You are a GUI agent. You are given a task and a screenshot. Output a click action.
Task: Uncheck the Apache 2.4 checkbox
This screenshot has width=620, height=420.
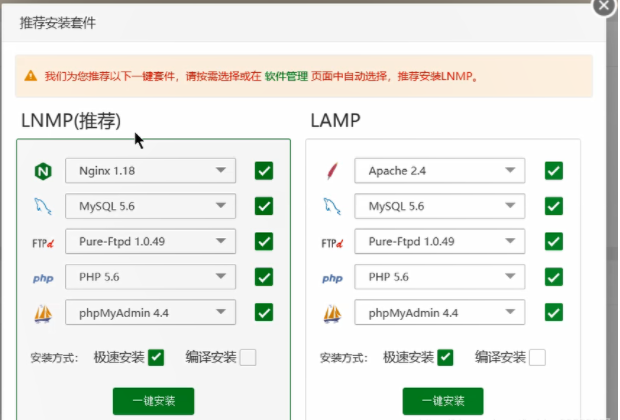tap(554, 171)
